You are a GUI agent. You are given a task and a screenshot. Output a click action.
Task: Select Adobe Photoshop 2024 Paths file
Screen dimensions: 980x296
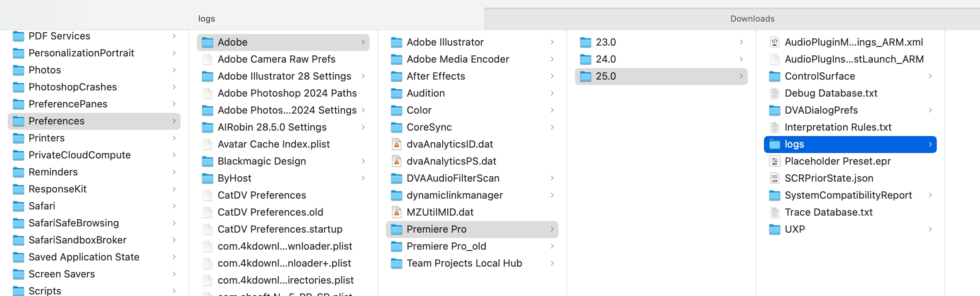click(x=283, y=93)
